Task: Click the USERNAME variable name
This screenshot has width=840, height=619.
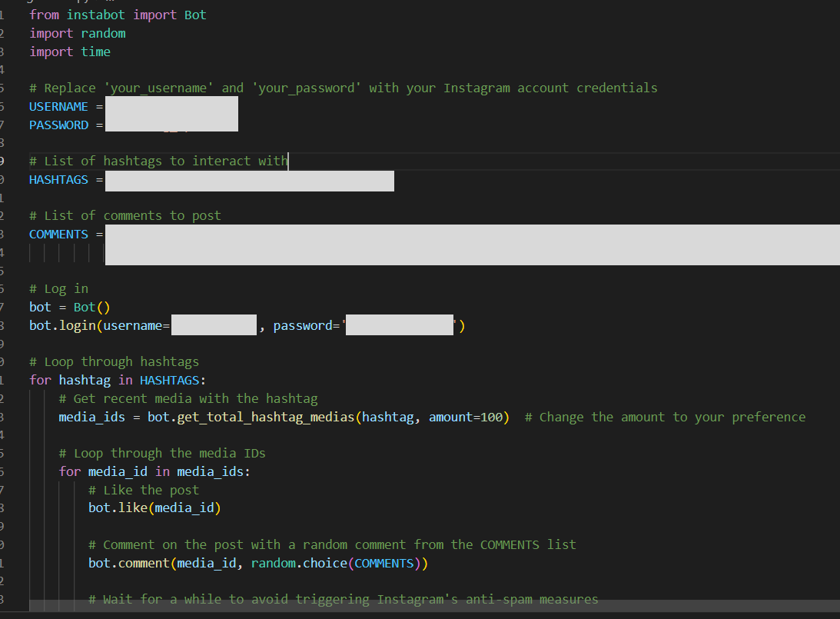Action: [x=58, y=107]
